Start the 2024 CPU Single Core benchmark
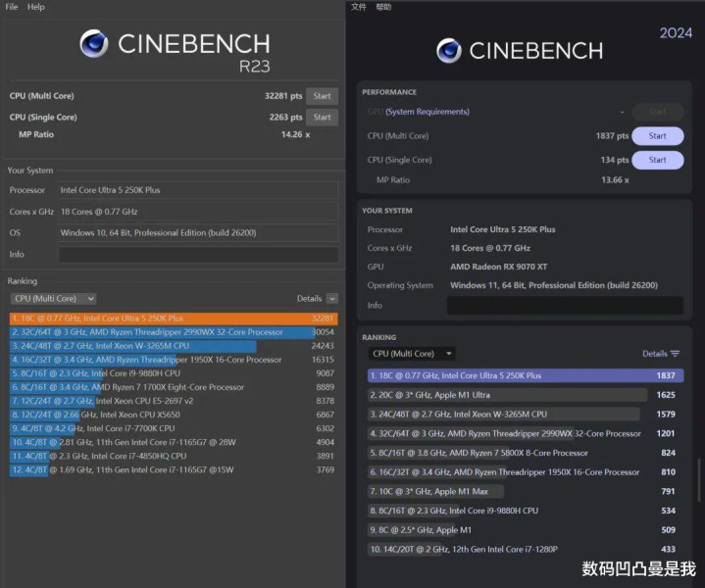Viewport: 705px width, 588px height. pyautogui.click(x=657, y=160)
